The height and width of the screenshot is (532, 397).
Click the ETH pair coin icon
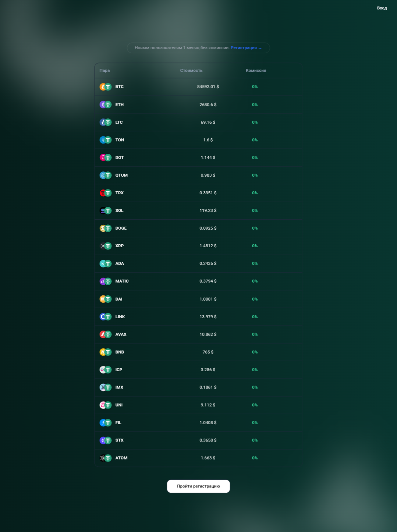(x=105, y=104)
